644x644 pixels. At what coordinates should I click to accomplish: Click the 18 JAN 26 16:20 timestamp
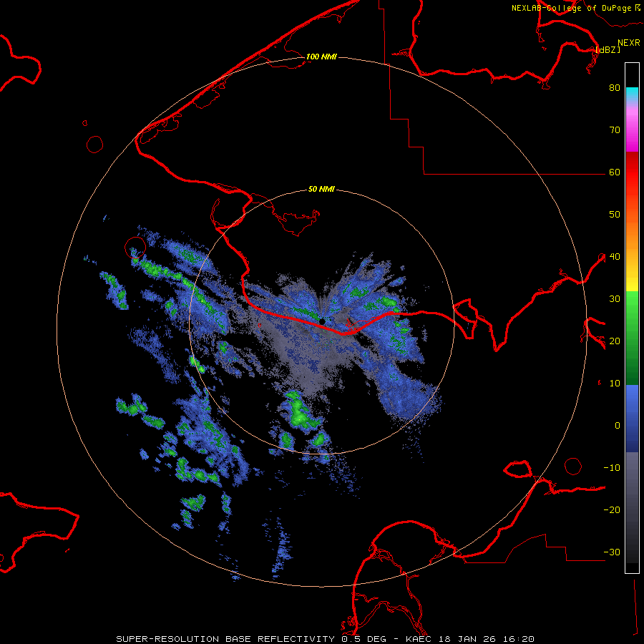point(487,639)
